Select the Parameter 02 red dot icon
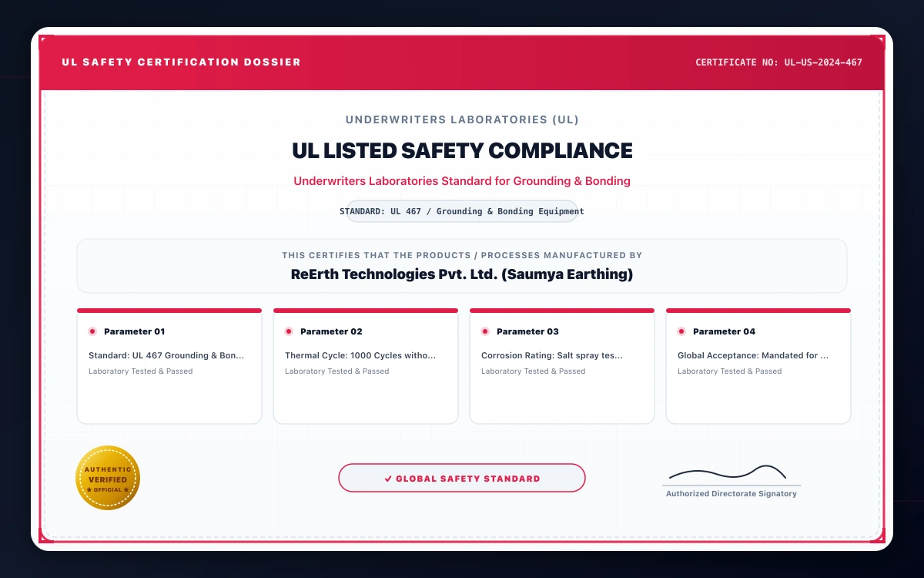 289,331
